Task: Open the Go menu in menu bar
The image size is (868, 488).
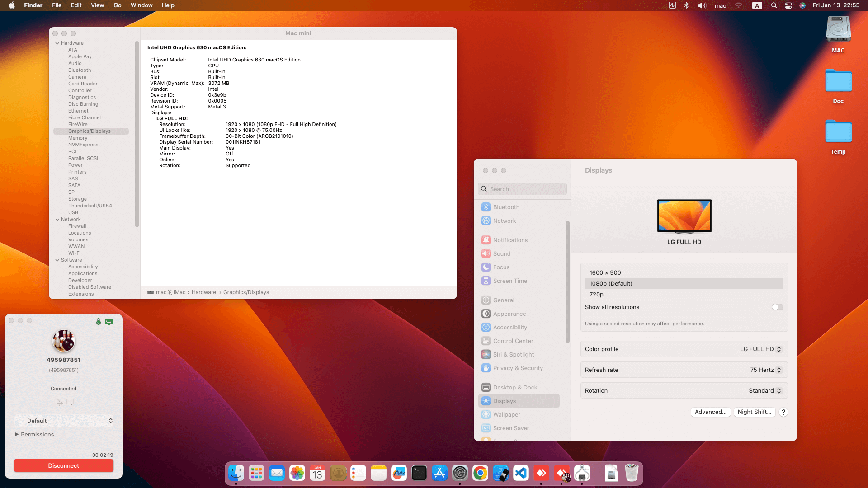Action: pos(117,5)
